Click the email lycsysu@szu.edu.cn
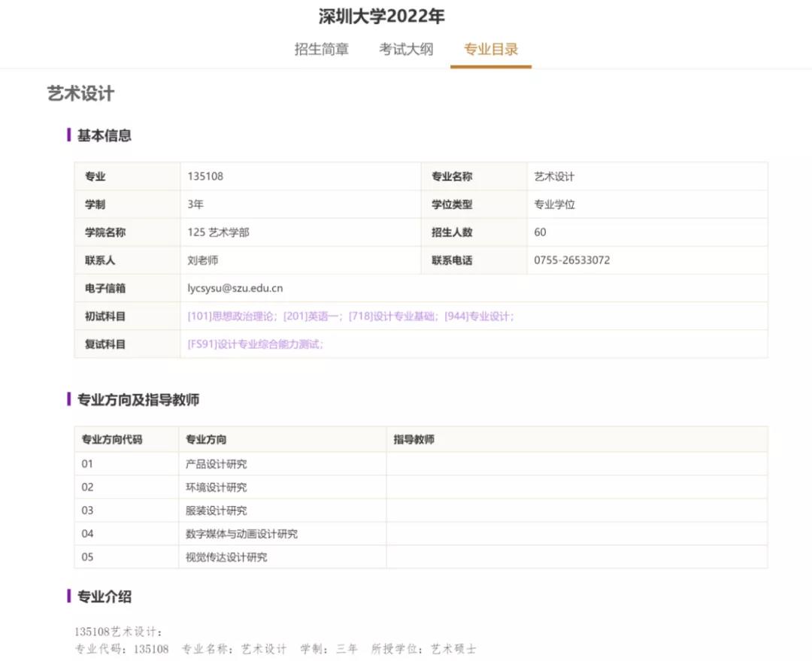812x661 pixels. coord(235,288)
